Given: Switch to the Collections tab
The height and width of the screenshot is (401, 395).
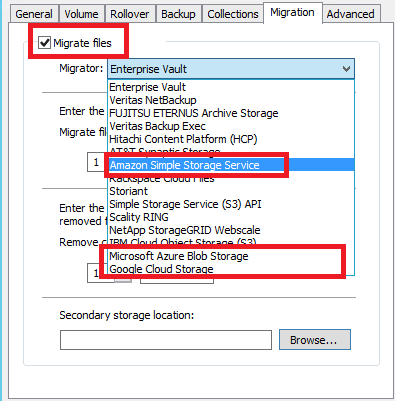Looking at the screenshot, I should (x=233, y=14).
